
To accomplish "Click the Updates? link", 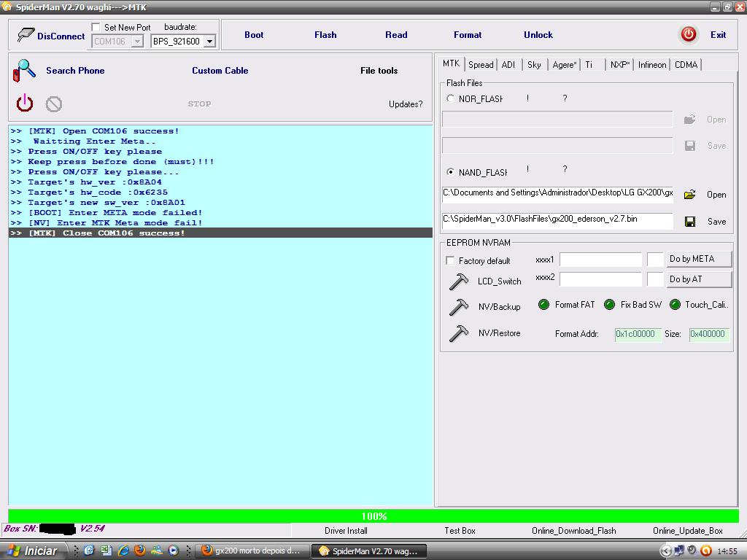I will pos(406,104).
